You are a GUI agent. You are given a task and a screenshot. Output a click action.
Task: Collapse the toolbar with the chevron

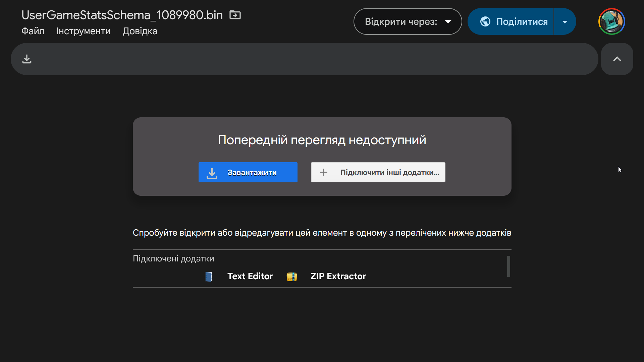point(617,59)
